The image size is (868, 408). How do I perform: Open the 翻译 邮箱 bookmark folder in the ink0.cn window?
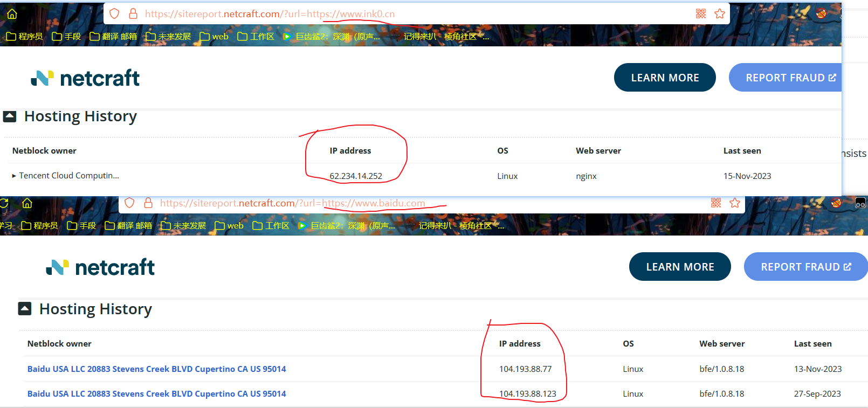pos(113,36)
